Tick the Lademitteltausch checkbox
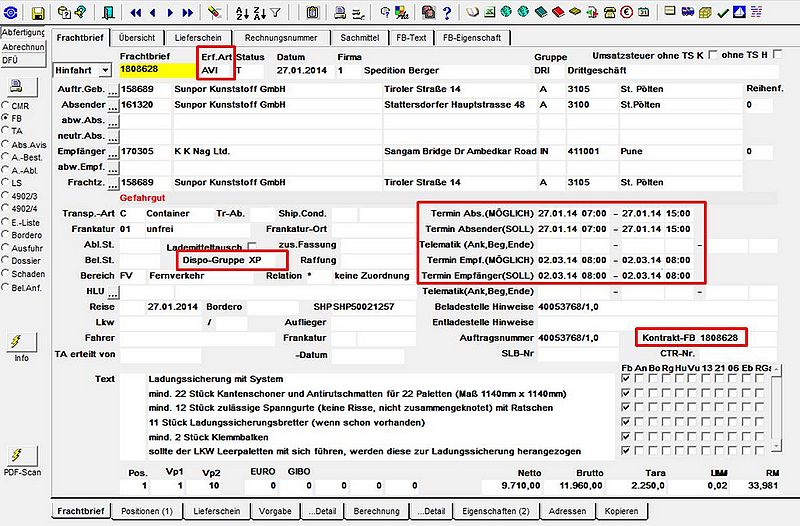800x526 pixels. click(252, 247)
